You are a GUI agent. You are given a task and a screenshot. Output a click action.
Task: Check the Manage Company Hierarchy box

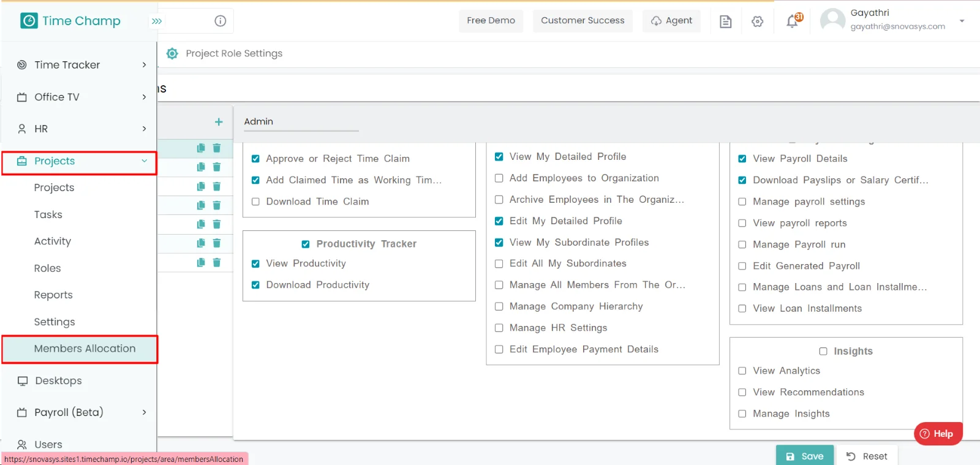pyautogui.click(x=499, y=306)
